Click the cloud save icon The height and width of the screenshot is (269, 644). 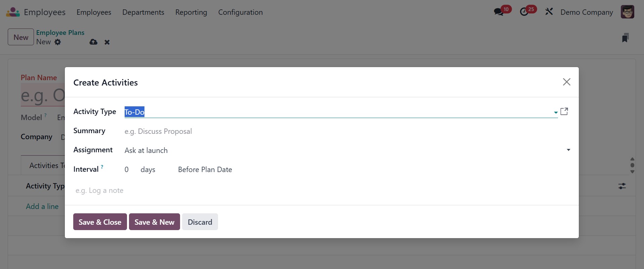[93, 42]
